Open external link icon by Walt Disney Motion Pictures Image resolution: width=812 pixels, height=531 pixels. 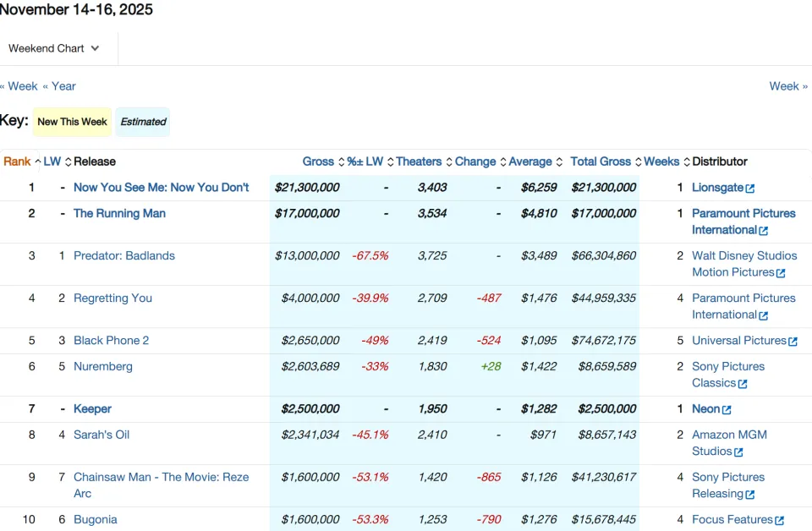[x=781, y=273]
